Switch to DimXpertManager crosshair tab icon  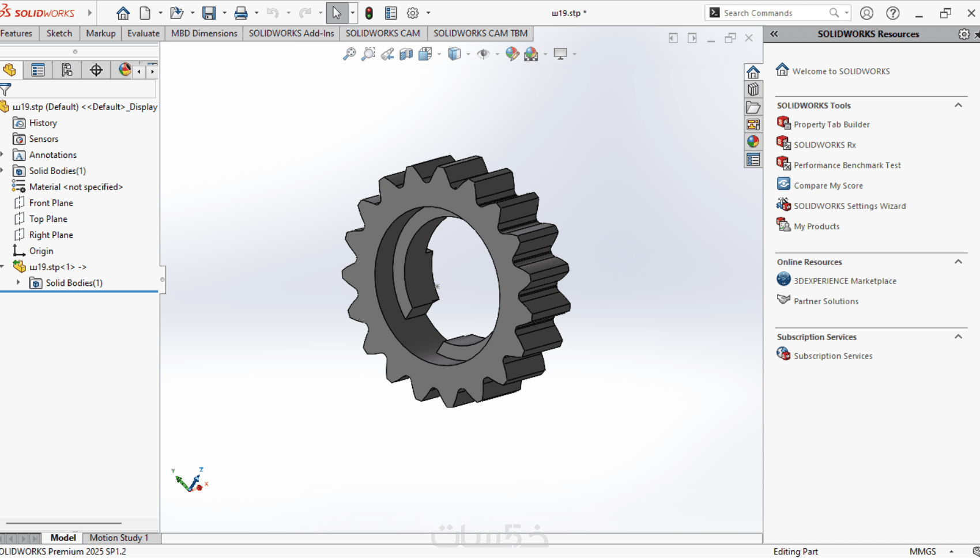pos(96,70)
